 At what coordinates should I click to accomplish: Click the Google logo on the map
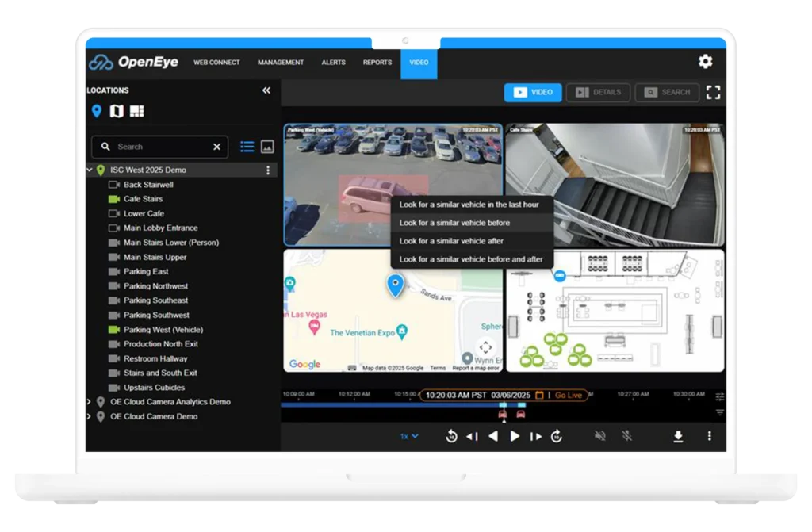click(304, 364)
